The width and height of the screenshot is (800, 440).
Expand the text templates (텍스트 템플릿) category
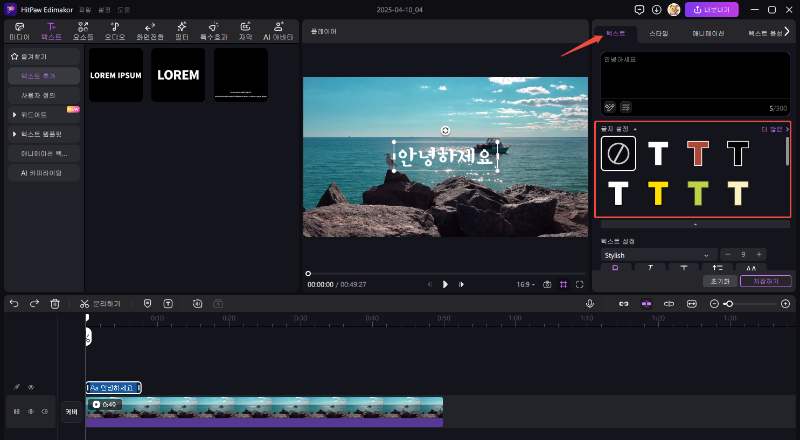[40, 133]
